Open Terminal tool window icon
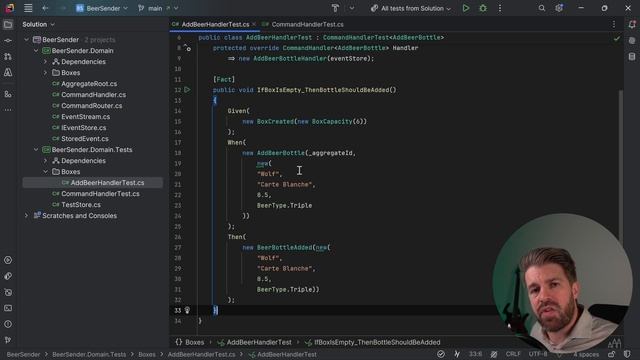Viewport: 640px width, 360px height. 8,308
